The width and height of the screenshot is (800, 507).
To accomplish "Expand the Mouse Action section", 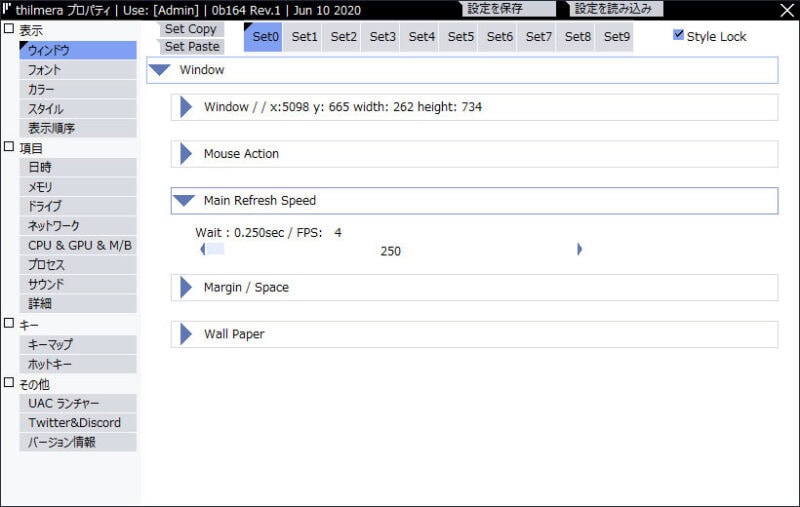I will [x=474, y=154].
